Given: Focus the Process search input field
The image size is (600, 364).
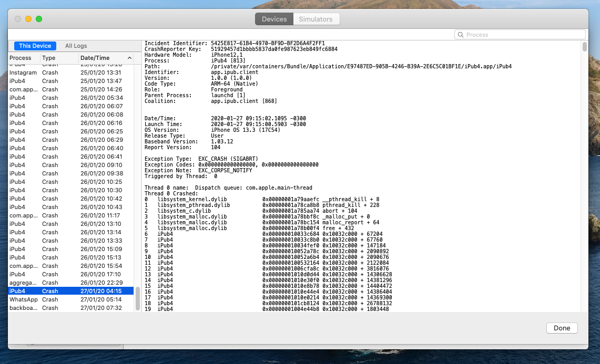Looking at the screenshot, I should click(x=523, y=35).
